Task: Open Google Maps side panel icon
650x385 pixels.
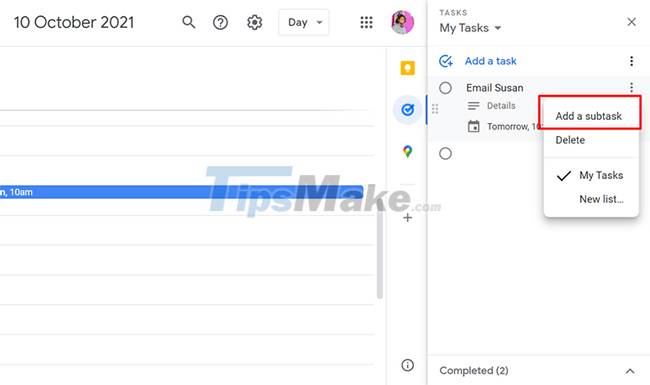Action: 407,151
